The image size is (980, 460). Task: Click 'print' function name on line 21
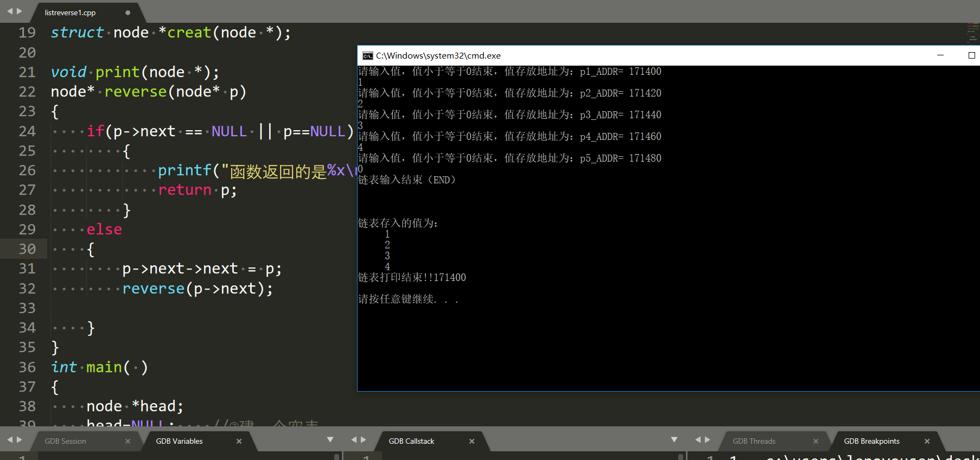118,72
